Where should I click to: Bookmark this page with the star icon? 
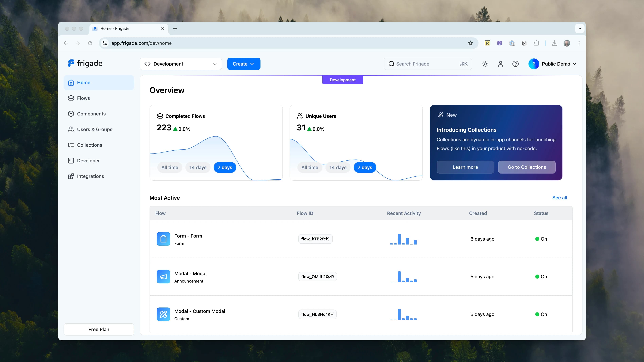point(470,43)
